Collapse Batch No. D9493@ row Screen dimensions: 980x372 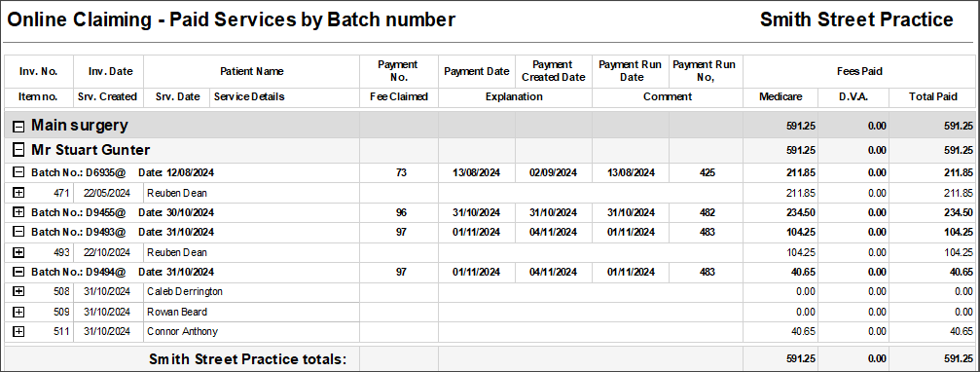pos(18,232)
